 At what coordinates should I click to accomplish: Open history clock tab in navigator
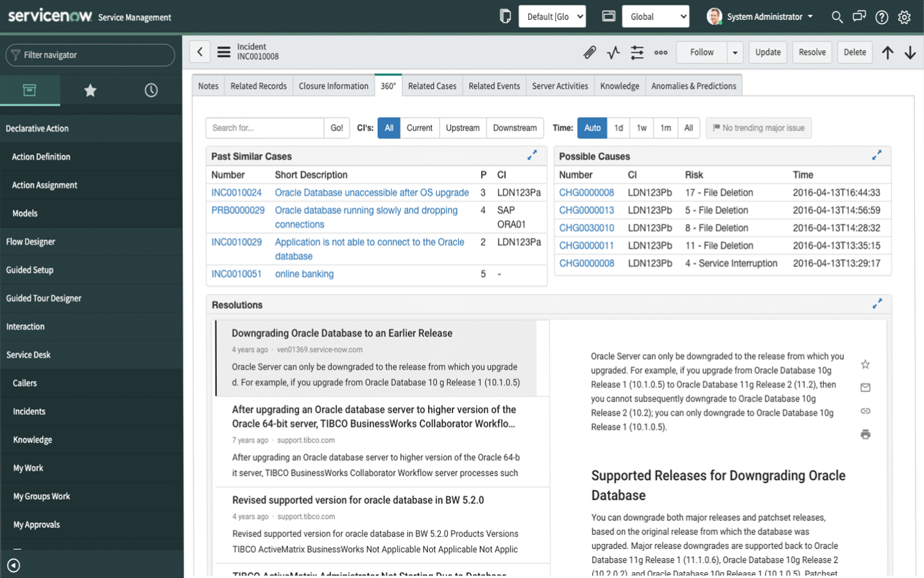[x=151, y=90]
